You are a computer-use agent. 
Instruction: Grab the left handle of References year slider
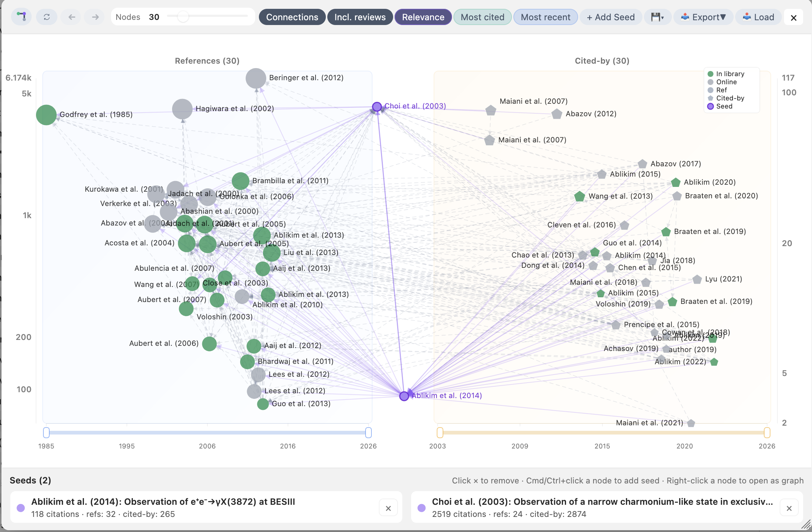pyautogui.click(x=46, y=432)
